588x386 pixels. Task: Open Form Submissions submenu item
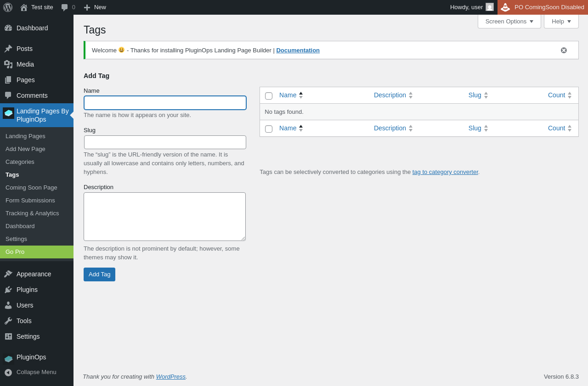pos(30,200)
